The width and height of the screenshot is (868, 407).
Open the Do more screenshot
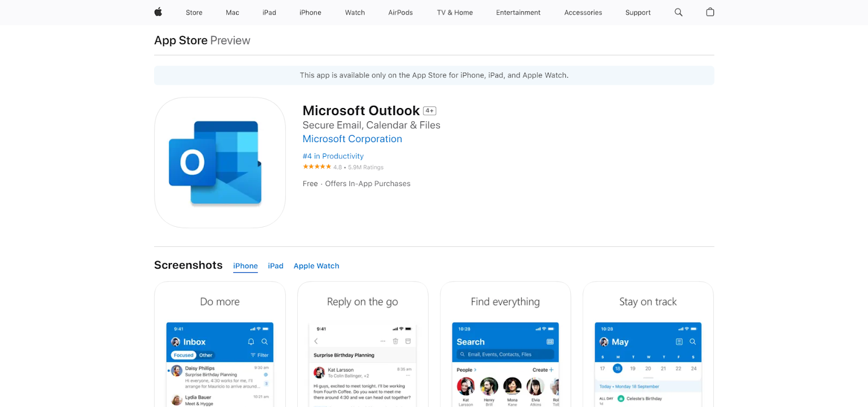coord(220,344)
